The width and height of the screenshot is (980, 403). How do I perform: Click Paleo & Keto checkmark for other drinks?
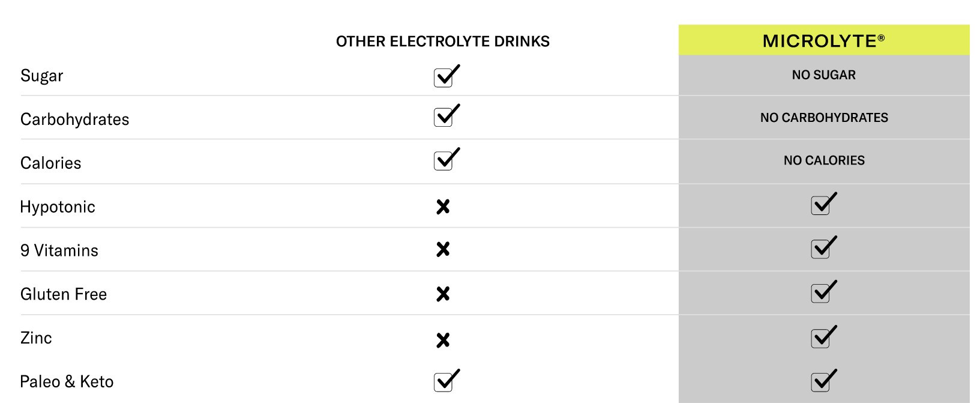(445, 381)
